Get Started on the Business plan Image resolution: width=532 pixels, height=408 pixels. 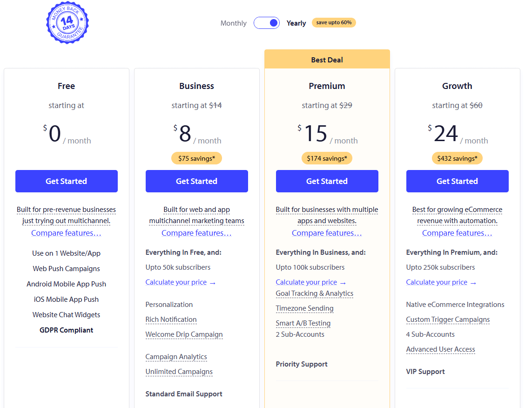click(x=196, y=181)
